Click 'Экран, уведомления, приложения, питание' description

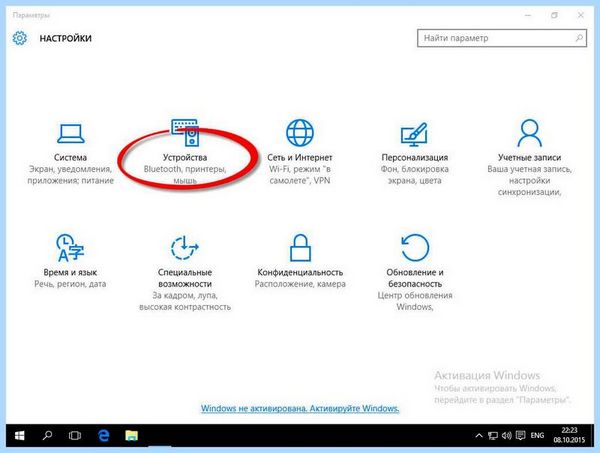click(70, 174)
